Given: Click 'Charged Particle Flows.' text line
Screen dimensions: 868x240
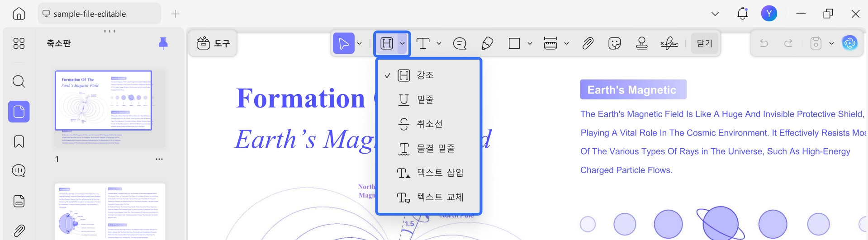Looking at the screenshot, I should coord(626,170).
